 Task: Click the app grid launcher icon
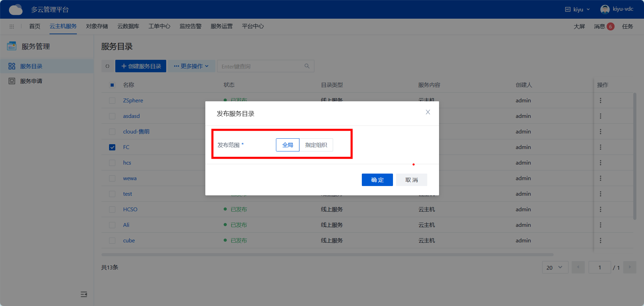point(12,27)
